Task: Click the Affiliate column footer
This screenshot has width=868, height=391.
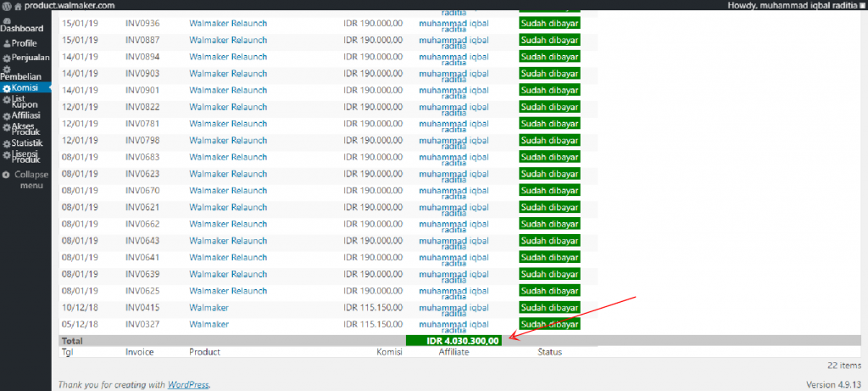Action: [454, 352]
